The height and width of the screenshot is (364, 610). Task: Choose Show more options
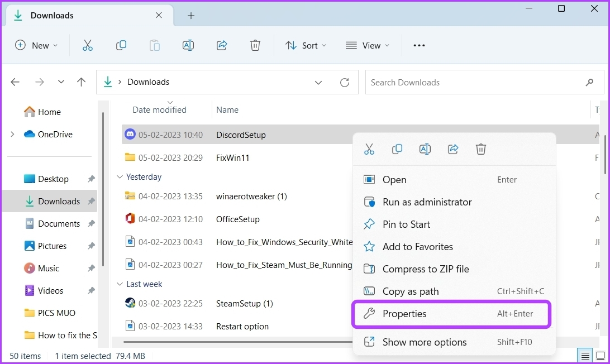454,342
